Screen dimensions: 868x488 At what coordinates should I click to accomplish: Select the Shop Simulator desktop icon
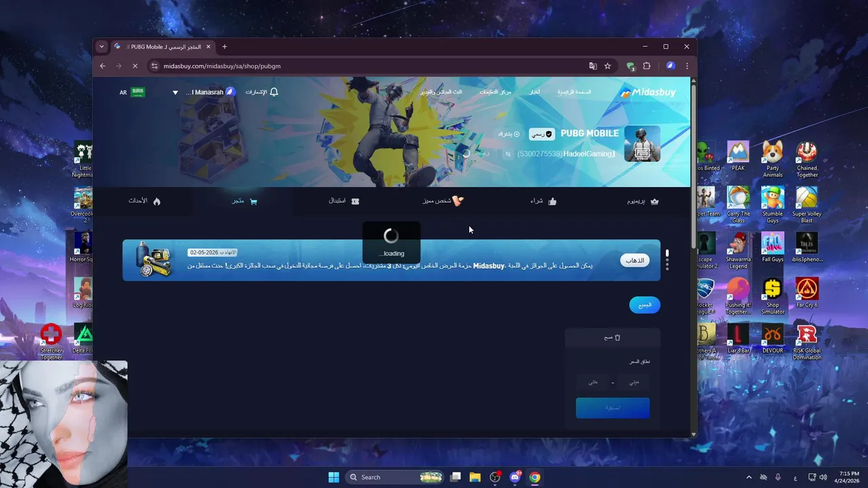coord(772,296)
